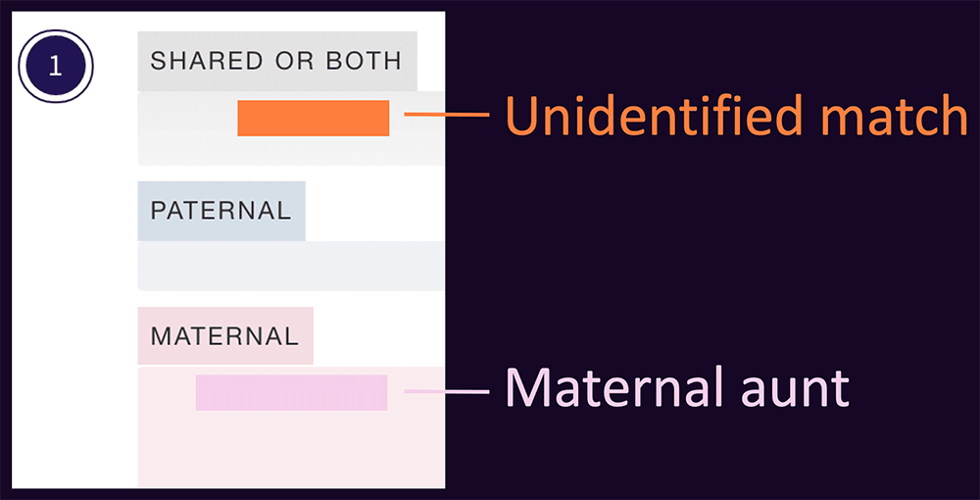980x500 pixels.
Task: Click the pink maternal segment bar
Action: click(291, 392)
